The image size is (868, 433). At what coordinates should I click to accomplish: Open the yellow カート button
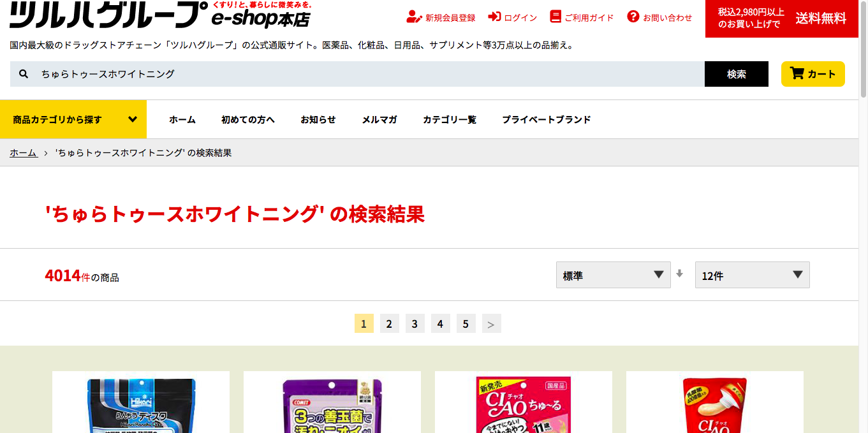click(x=813, y=74)
